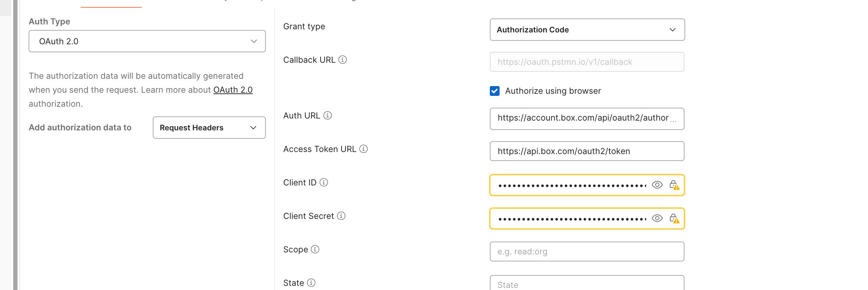Reveal the Client ID value with eye icon
Viewport: 868px width, 290px height.
[x=657, y=185]
